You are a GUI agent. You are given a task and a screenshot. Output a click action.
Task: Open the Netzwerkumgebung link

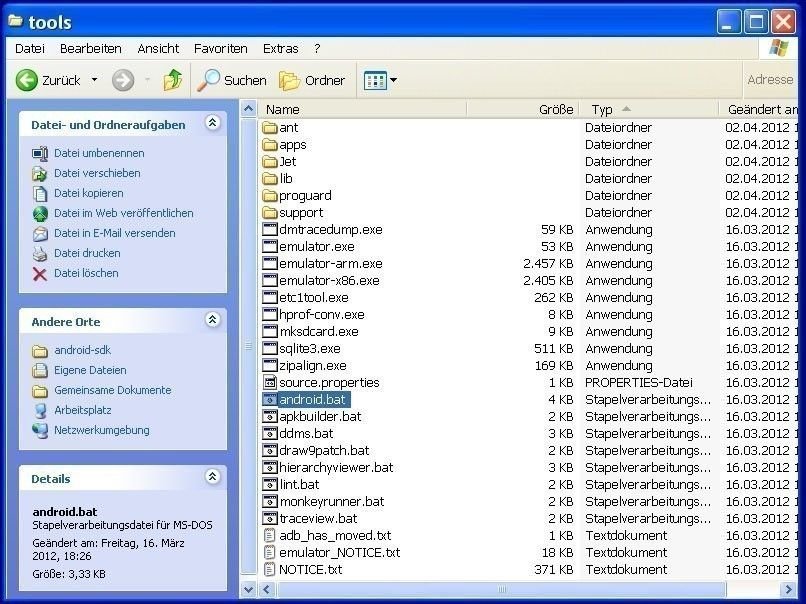(102, 431)
